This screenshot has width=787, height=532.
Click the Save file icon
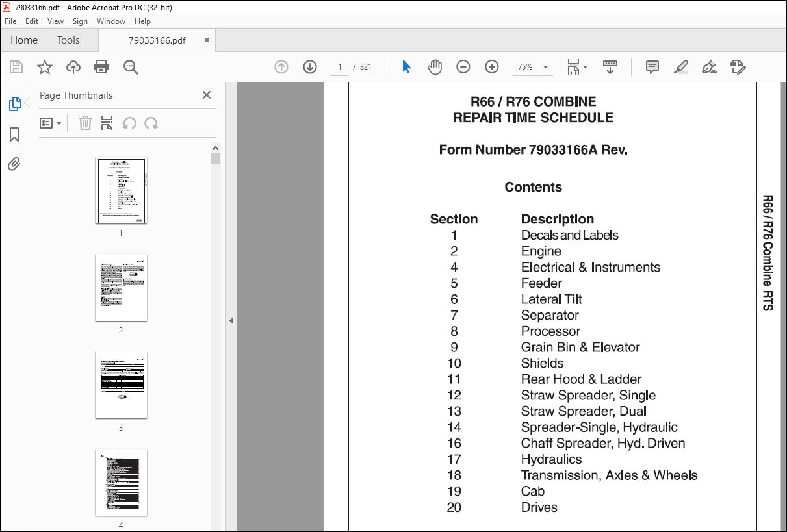point(16,67)
